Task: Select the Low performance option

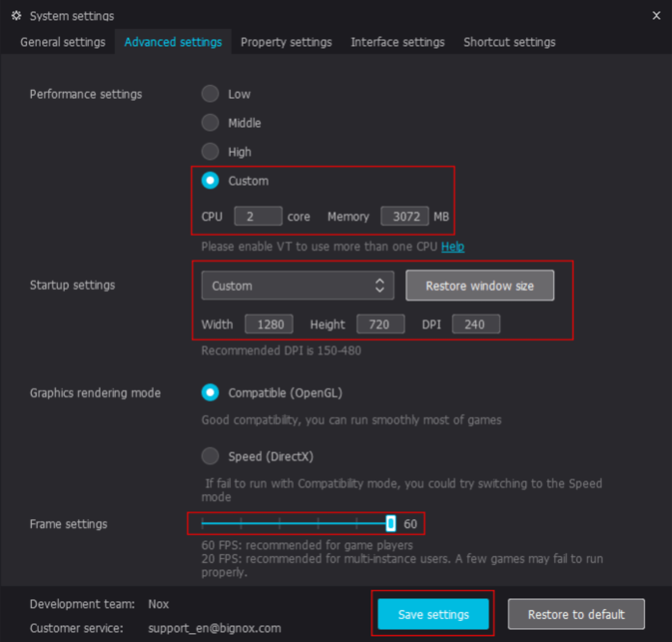Action: click(x=210, y=94)
